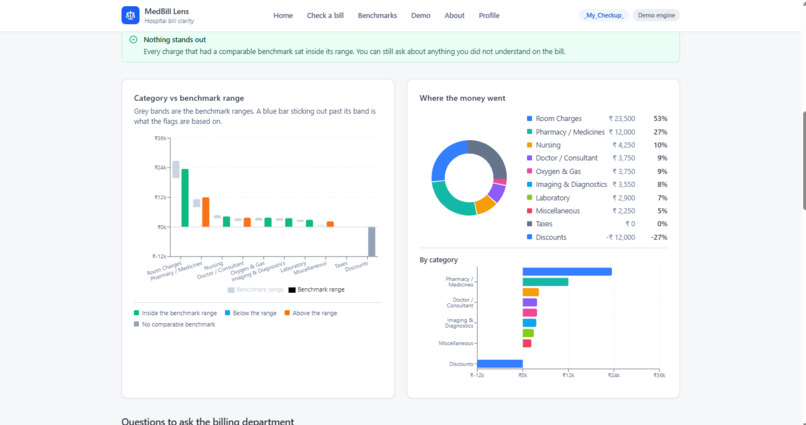Click the 53% Room Charges percentage
This screenshot has height=425, width=806.
pos(660,119)
